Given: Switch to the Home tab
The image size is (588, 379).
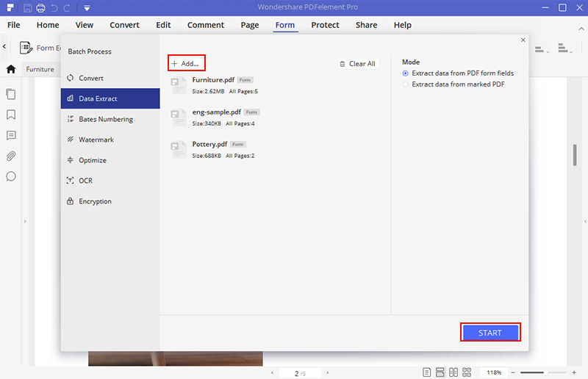Looking at the screenshot, I should [x=48, y=25].
